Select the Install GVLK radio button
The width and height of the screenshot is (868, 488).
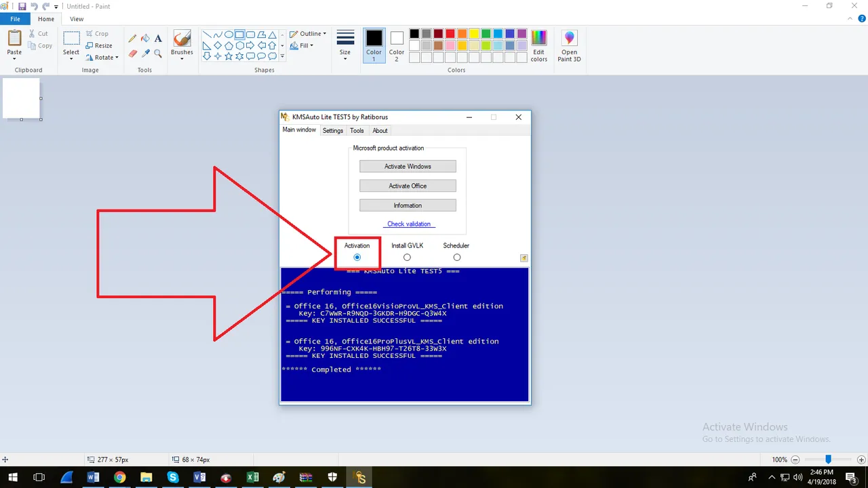pyautogui.click(x=407, y=258)
